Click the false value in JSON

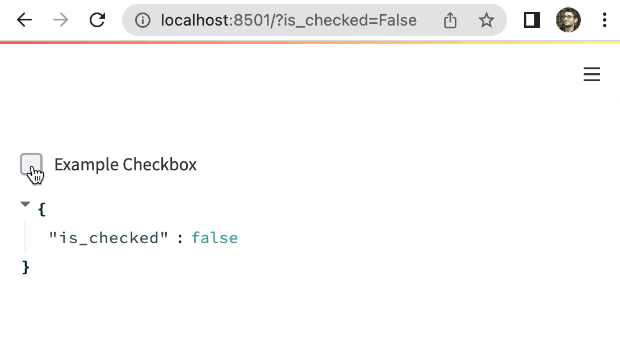[215, 238]
